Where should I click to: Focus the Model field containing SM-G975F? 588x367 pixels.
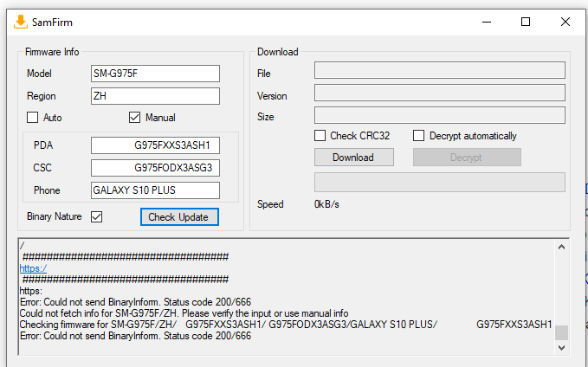[155, 74]
